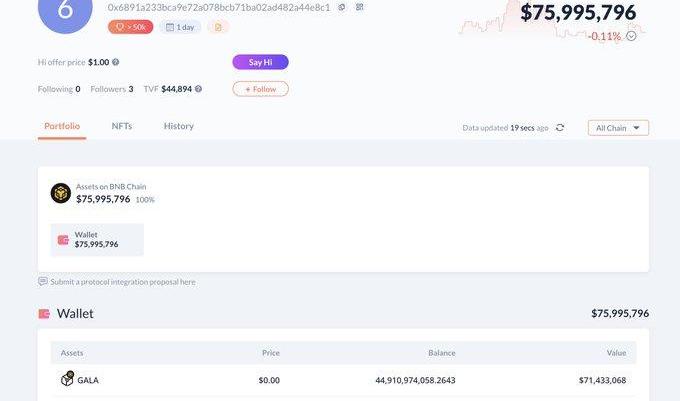Refresh data with the reload icon
This screenshot has width=680, height=401.
point(560,127)
